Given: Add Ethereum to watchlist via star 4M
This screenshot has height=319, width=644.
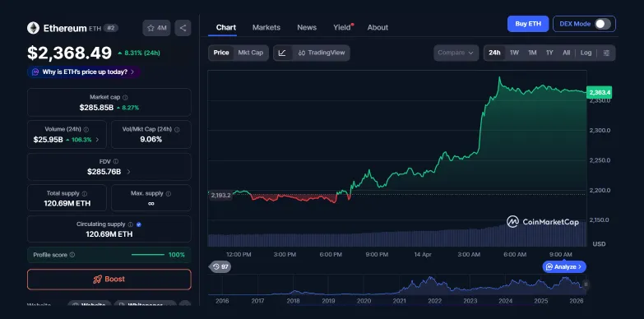Looking at the screenshot, I should [156, 28].
